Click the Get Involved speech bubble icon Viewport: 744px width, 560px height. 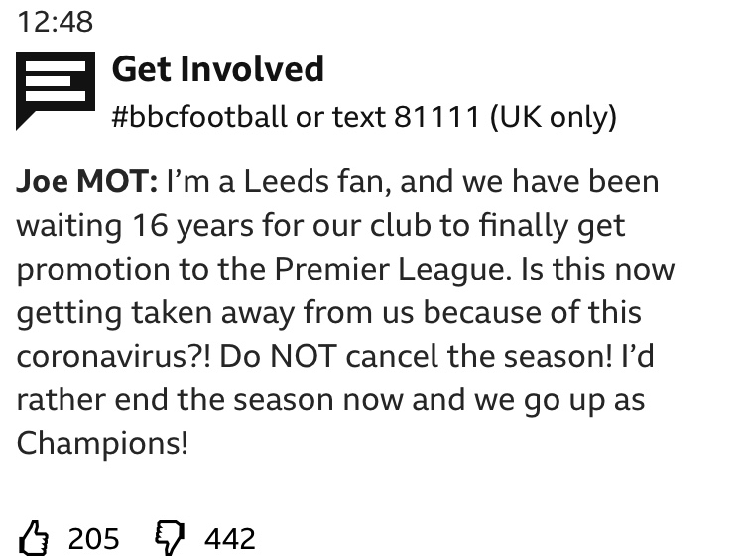tap(56, 90)
